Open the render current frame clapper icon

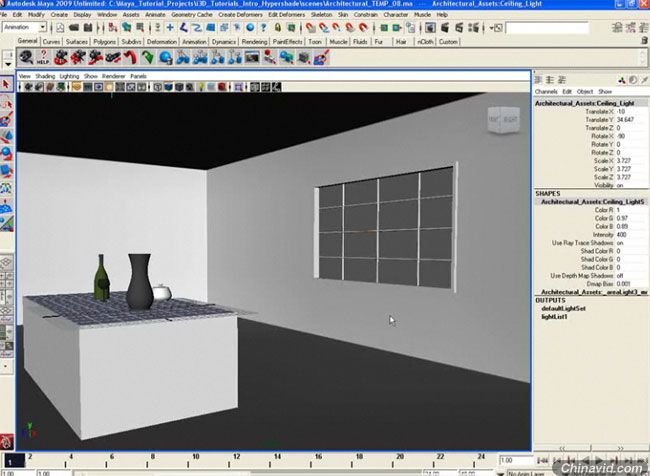pos(445,28)
